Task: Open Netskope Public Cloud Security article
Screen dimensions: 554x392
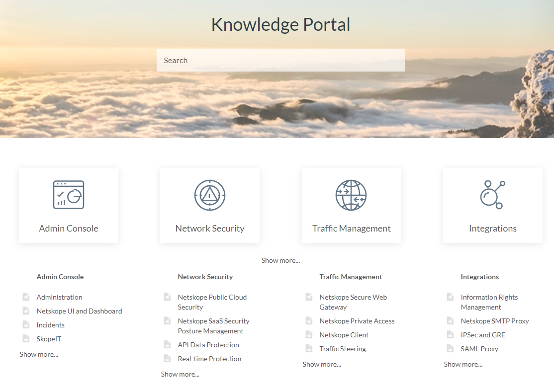Action: pyautogui.click(x=212, y=302)
